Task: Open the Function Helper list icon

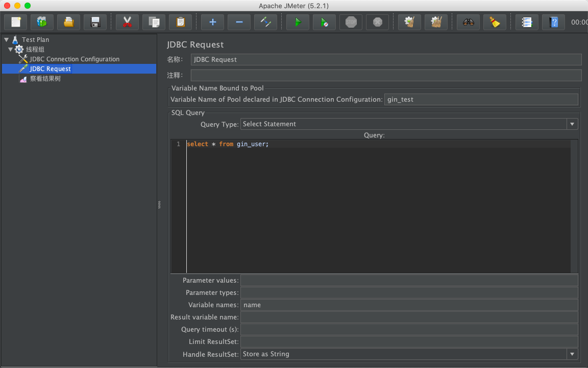Action: tap(527, 22)
